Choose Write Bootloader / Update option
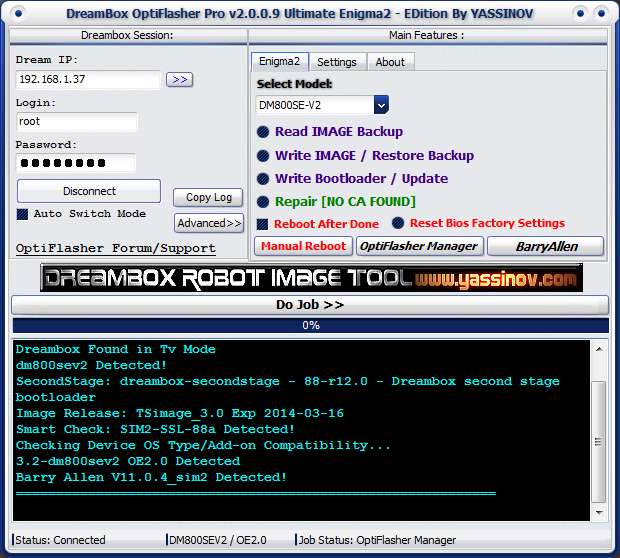Viewport: 620px width, 558px height. coord(263,179)
